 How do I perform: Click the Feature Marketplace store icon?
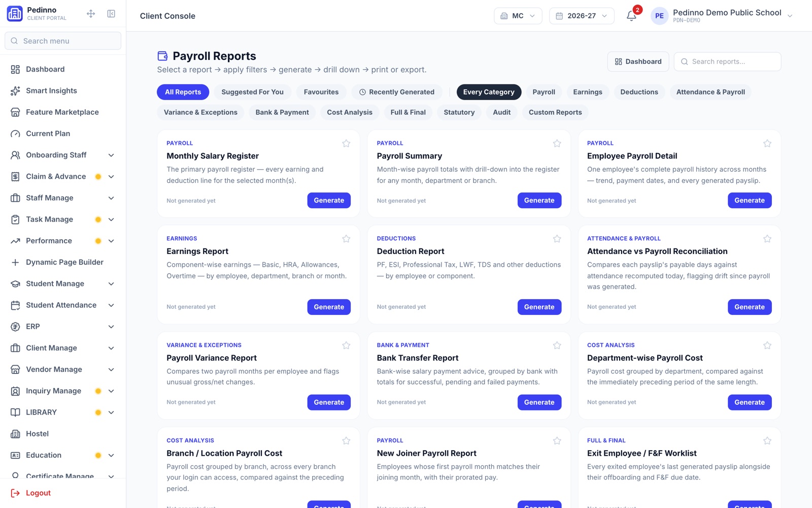(15, 112)
